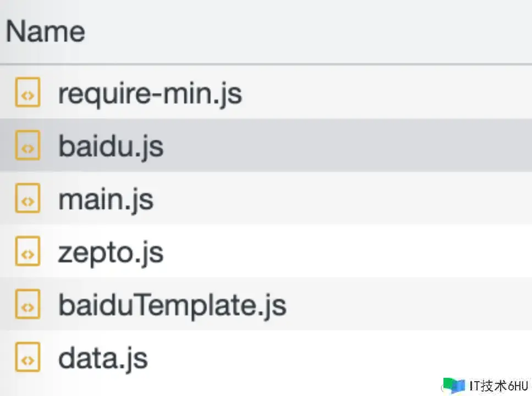Click the green-blue IT技术6HU logo icon
The image size is (532, 396).
pyautogui.click(x=453, y=385)
